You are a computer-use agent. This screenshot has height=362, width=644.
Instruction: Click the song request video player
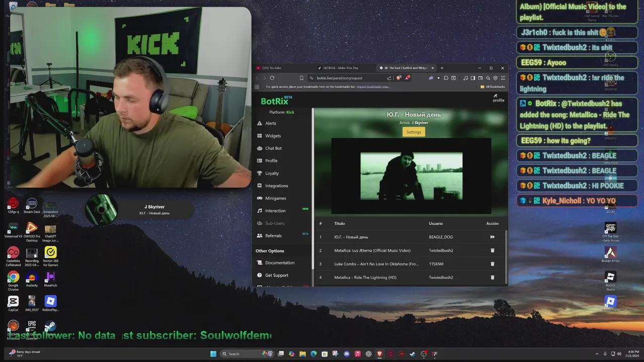(x=411, y=176)
